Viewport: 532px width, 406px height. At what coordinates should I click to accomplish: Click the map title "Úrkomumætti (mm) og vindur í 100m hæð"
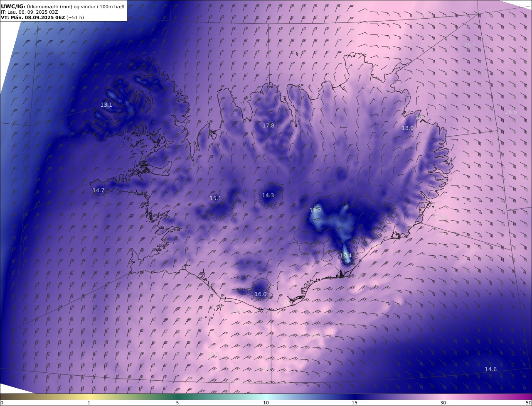pos(76,6)
